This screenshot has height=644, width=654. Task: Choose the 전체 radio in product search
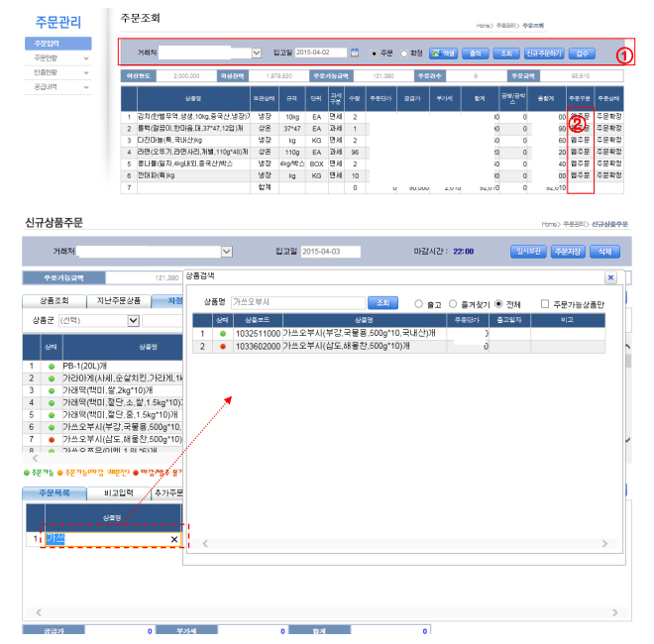498,304
